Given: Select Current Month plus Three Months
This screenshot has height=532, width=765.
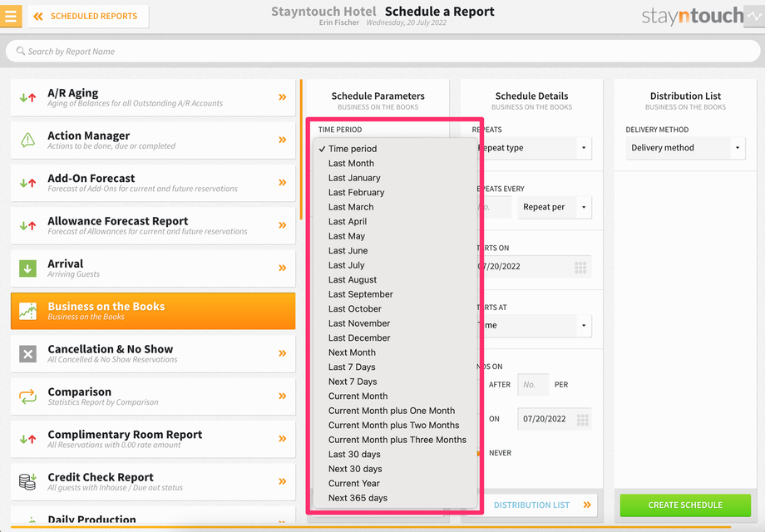Looking at the screenshot, I should 395,440.
